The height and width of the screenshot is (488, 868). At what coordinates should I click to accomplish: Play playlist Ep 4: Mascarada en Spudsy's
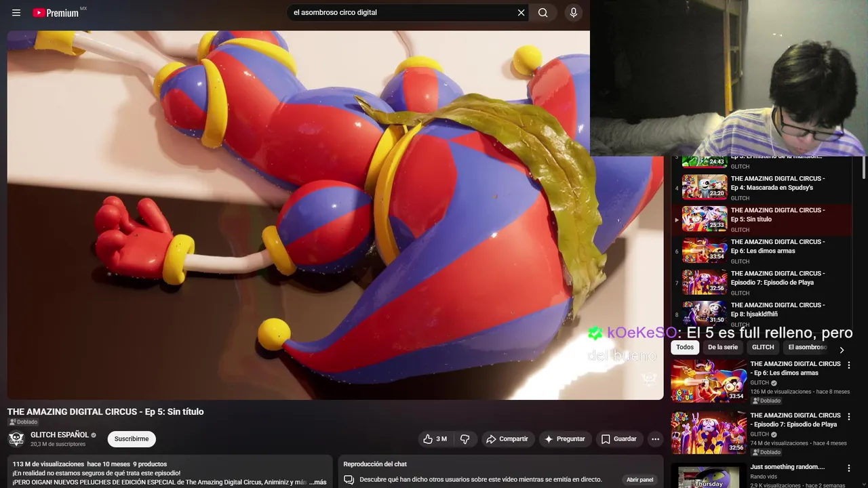pos(762,187)
